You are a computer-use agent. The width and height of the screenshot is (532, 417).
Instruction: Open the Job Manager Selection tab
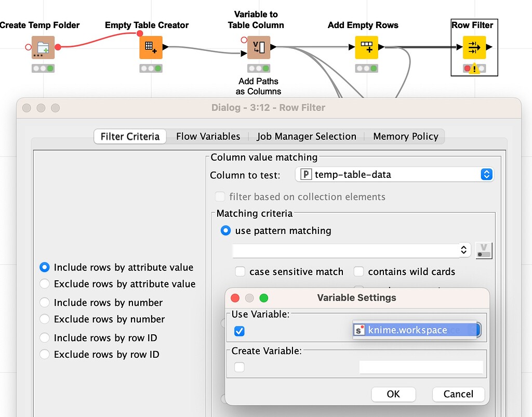point(307,136)
